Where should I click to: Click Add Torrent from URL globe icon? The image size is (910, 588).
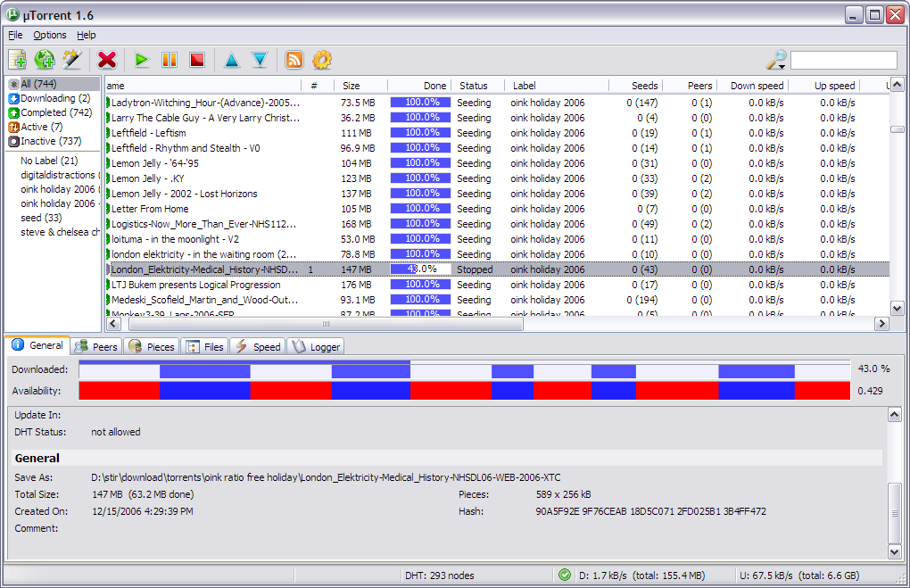[45, 60]
